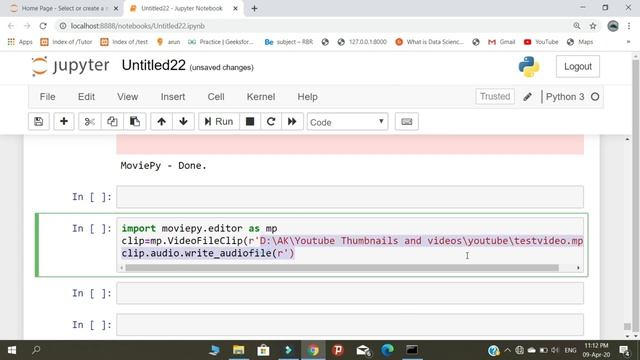Click the Trusted notebook button
The height and width of the screenshot is (360, 640).
tap(495, 97)
